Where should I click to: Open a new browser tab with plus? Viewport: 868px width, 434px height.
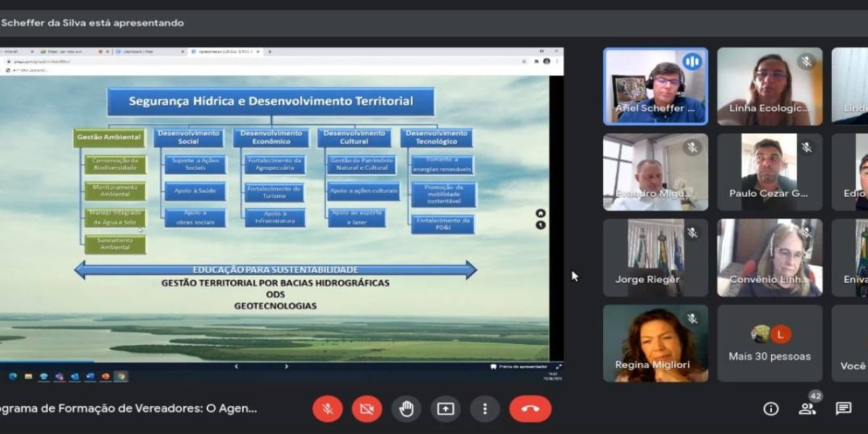point(270,51)
